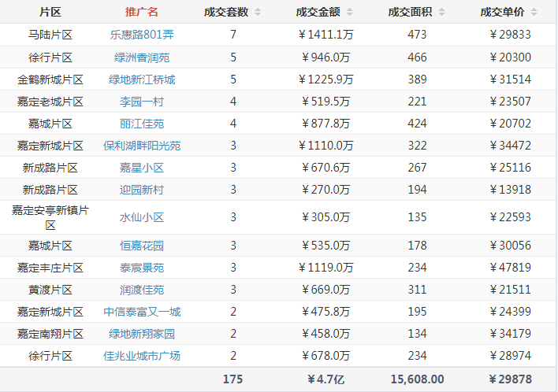Click the unit price ¥29833
Viewport: 558px width, 392px height.
510,35
